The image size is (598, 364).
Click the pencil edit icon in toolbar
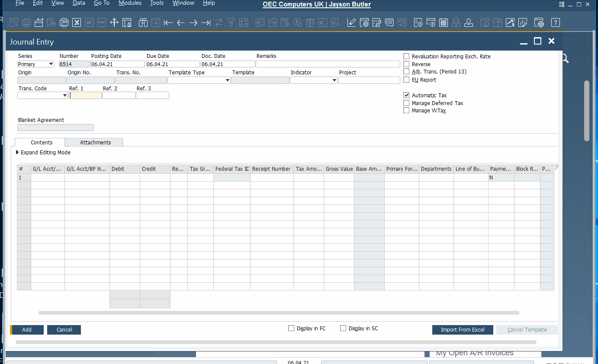tap(351, 23)
